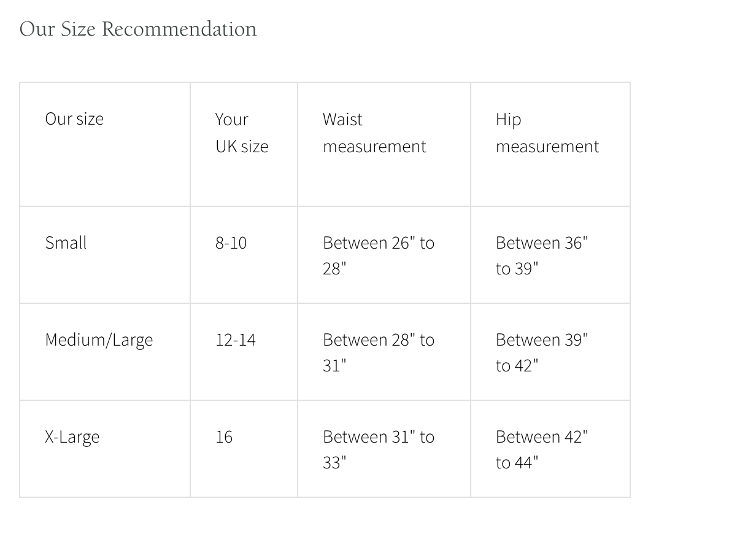Click the hip 42" to 44" cell
This screenshot has width=756, height=539.
550,449
